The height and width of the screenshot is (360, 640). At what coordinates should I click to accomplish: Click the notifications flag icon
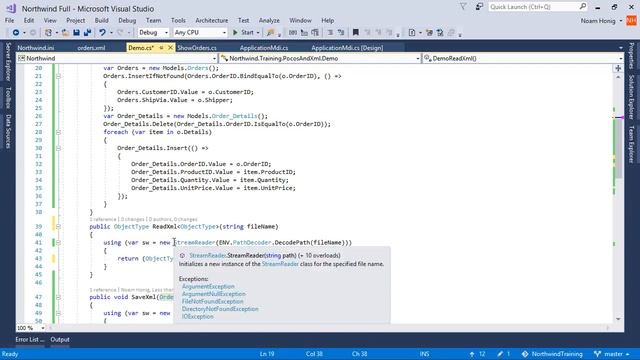point(463,7)
